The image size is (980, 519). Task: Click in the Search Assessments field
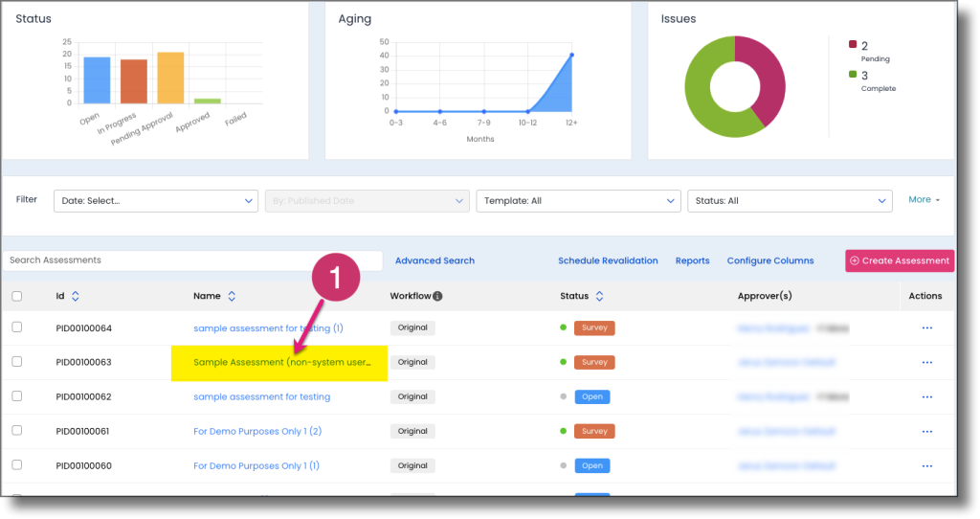point(192,260)
